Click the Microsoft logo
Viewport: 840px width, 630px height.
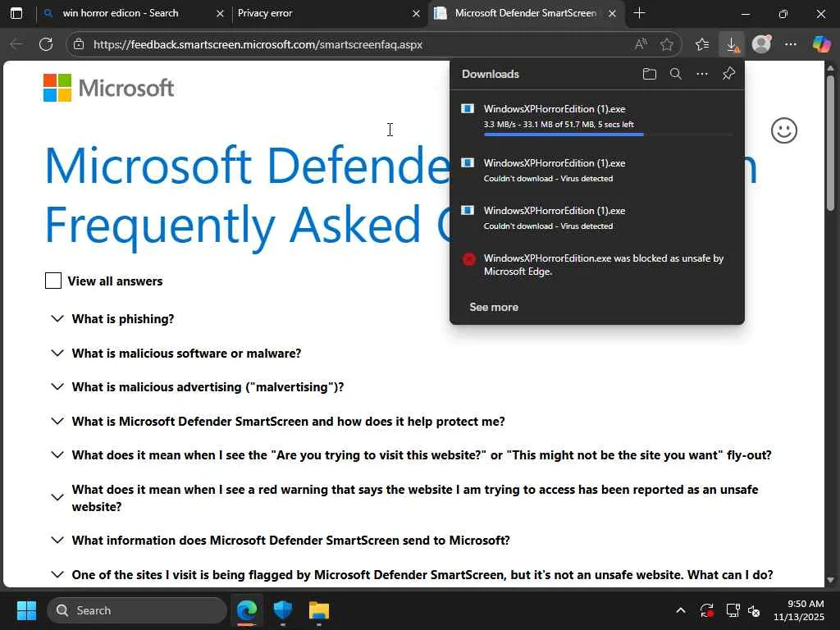pos(109,88)
